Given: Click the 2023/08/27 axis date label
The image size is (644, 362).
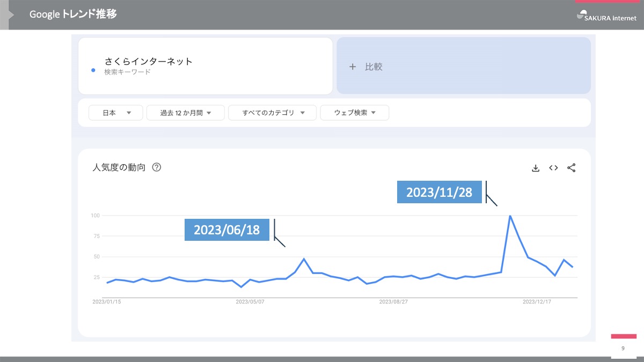Looking at the screenshot, I should tap(393, 302).
